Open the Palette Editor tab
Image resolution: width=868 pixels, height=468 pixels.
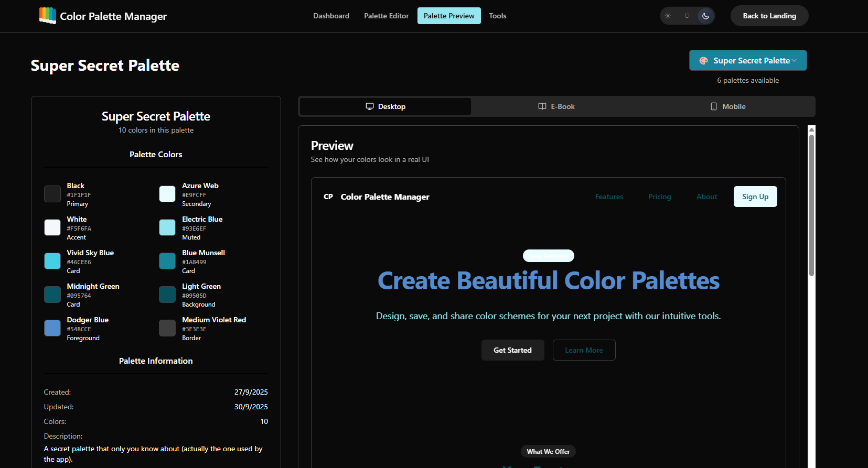point(386,16)
